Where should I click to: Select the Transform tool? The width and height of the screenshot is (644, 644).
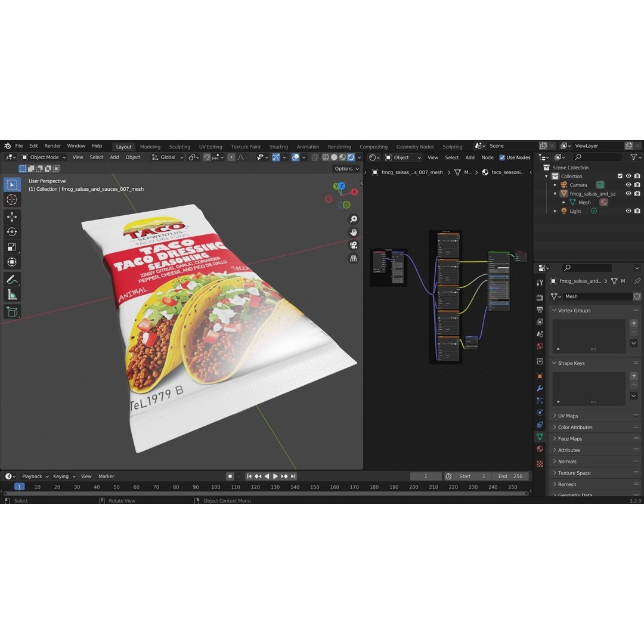pos(12,262)
